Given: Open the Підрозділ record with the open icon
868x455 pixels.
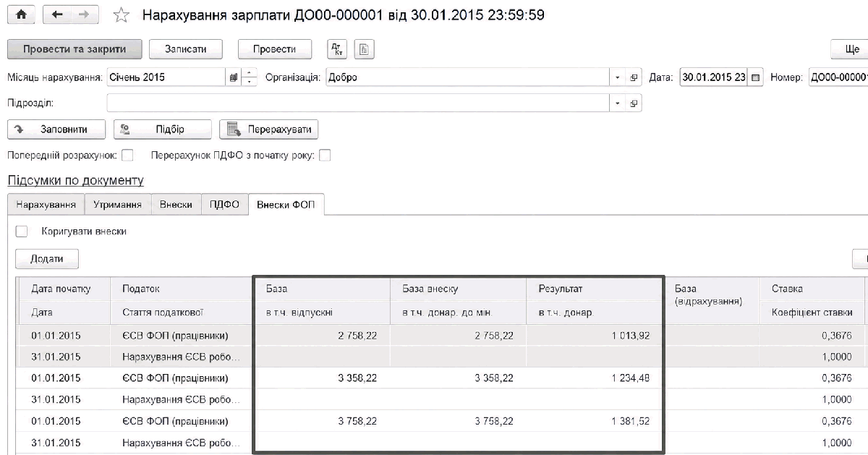Looking at the screenshot, I should pos(634,103).
